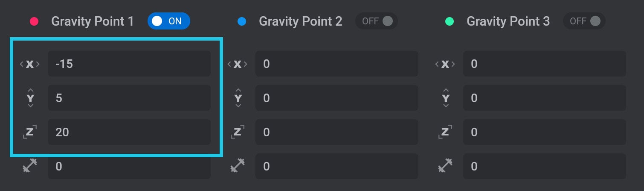Enable the Gravity Point 2 toggle

pyautogui.click(x=376, y=21)
